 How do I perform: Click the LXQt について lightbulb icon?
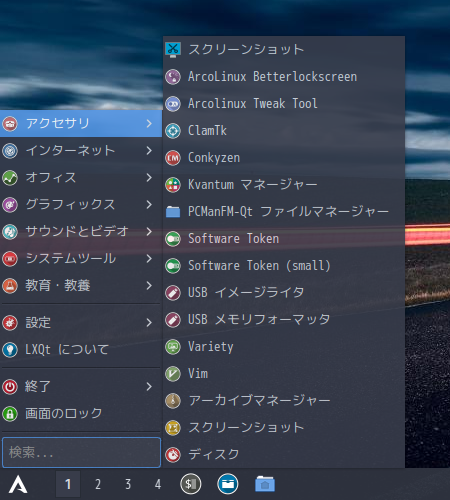10,350
